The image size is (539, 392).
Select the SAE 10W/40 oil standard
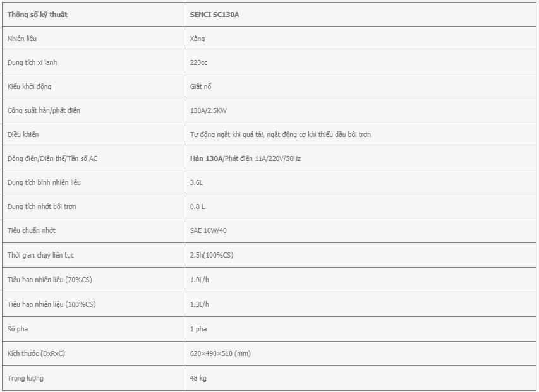click(209, 230)
